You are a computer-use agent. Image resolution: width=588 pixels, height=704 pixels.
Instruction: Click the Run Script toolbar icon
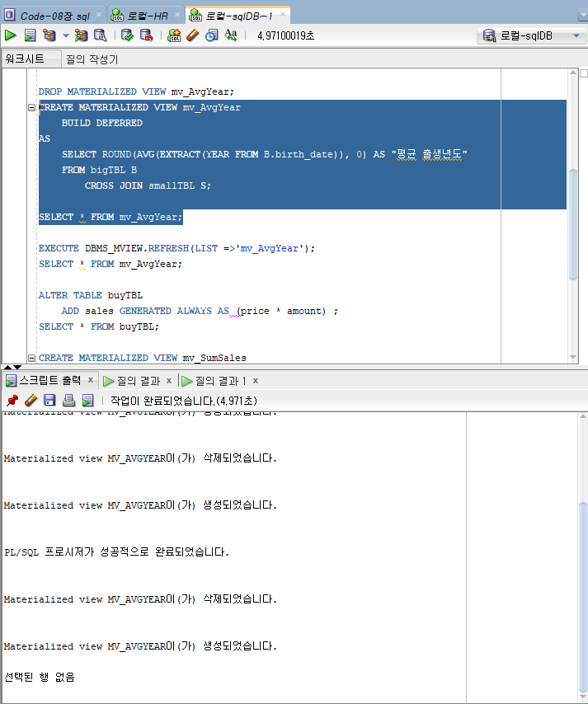click(30, 35)
